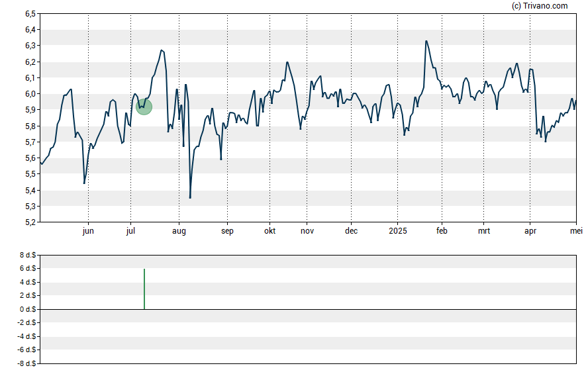
Task: Click the '8 d.$' label on the lower chart
Action: click(x=28, y=256)
